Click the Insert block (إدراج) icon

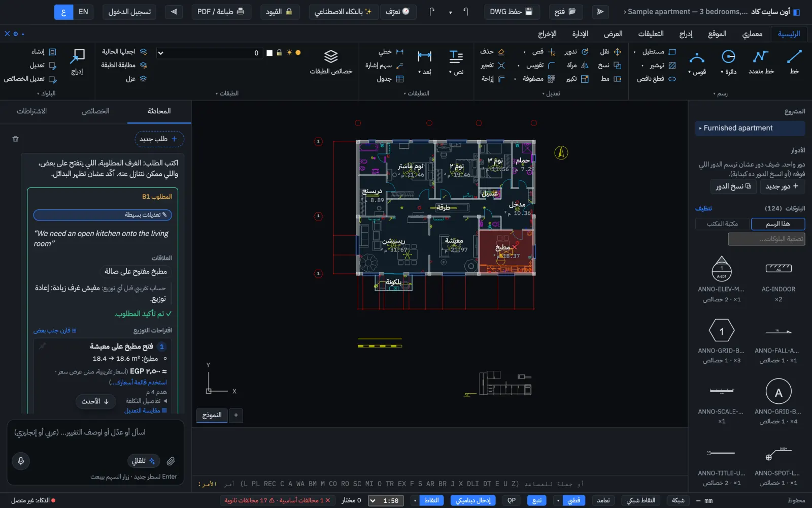pyautogui.click(x=77, y=55)
